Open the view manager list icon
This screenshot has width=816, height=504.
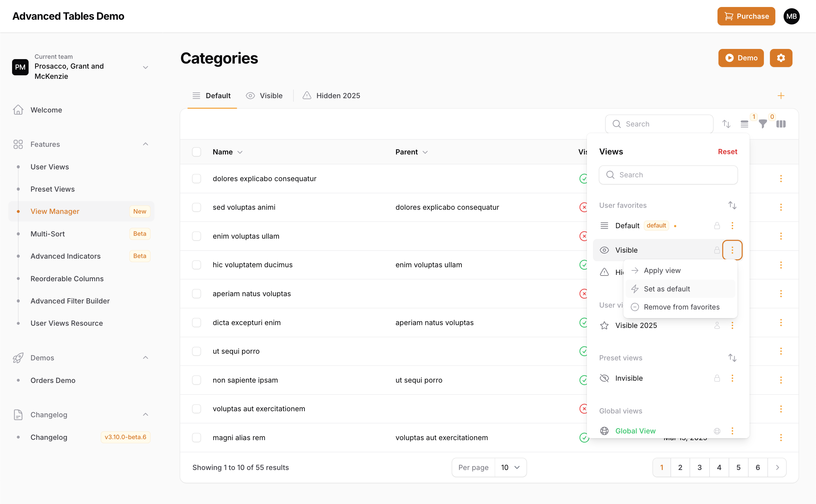coord(744,124)
